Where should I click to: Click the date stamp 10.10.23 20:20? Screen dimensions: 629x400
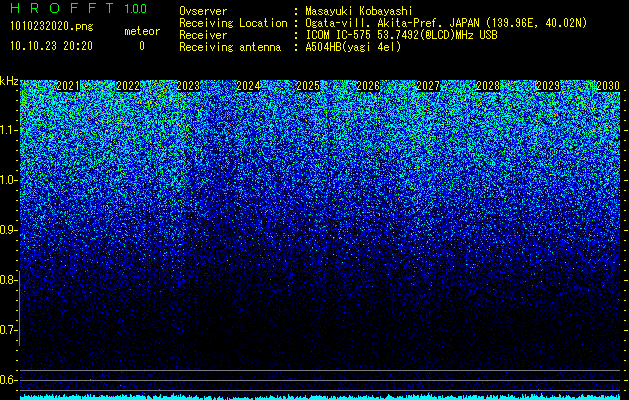[51, 46]
